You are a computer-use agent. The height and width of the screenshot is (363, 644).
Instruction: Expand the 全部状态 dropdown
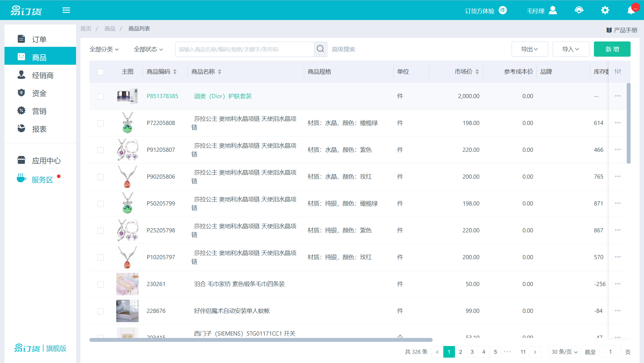(148, 49)
